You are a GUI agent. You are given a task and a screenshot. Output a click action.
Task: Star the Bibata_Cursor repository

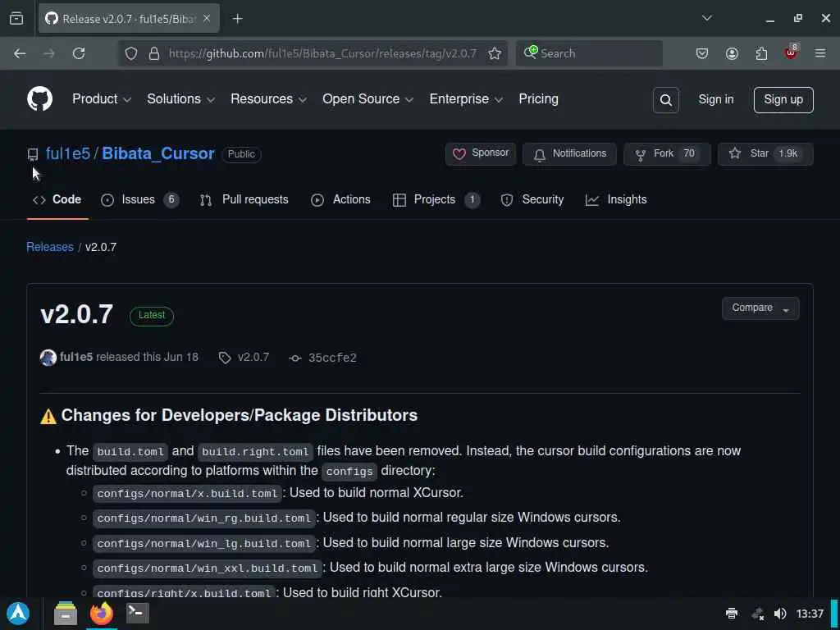point(765,153)
